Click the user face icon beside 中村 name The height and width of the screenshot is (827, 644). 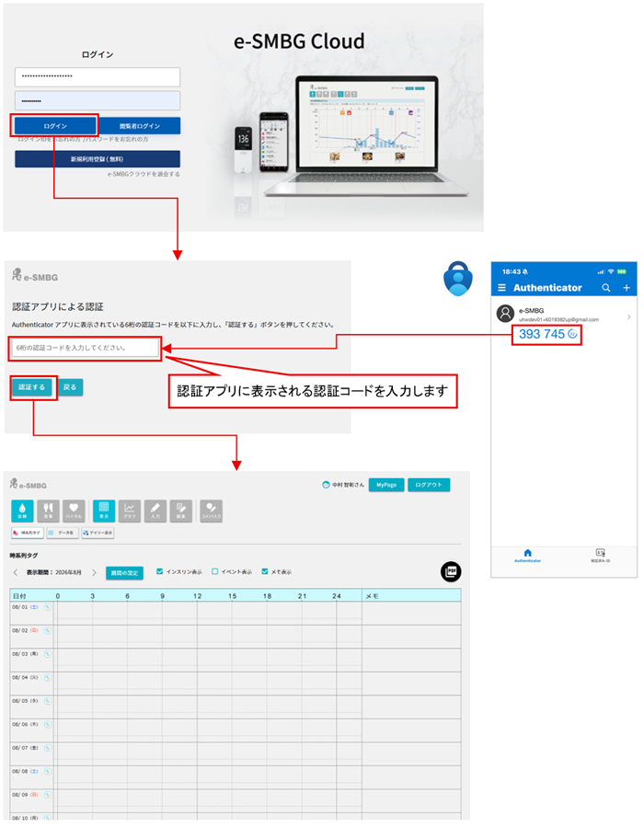pyautogui.click(x=326, y=485)
